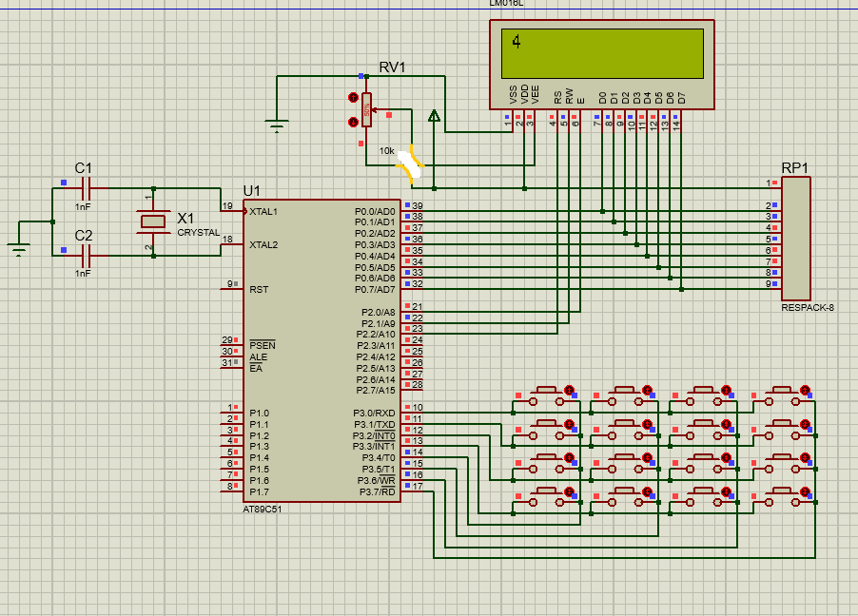Select the RP1 RESPACK-8 resistor pack

point(795,239)
